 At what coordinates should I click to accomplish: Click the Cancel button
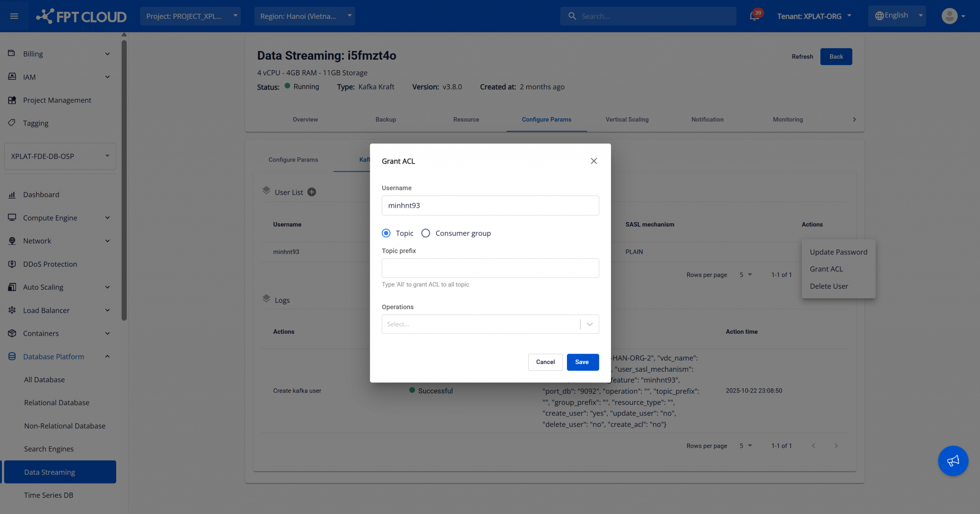click(545, 362)
